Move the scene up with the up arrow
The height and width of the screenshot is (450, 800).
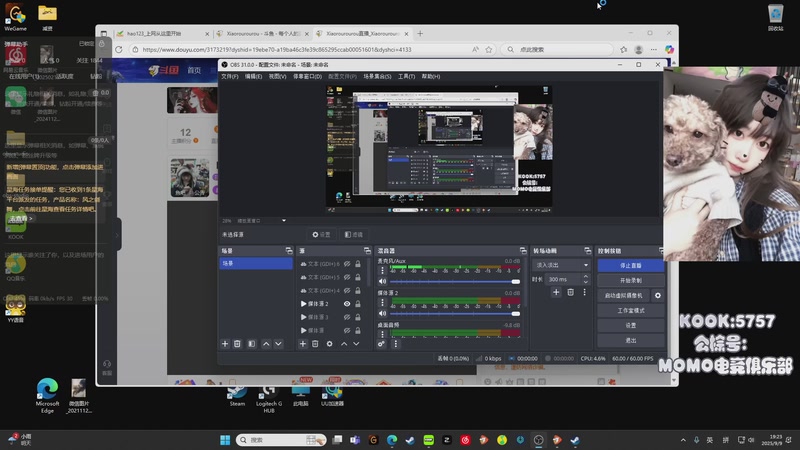click(x=266, y=344)
